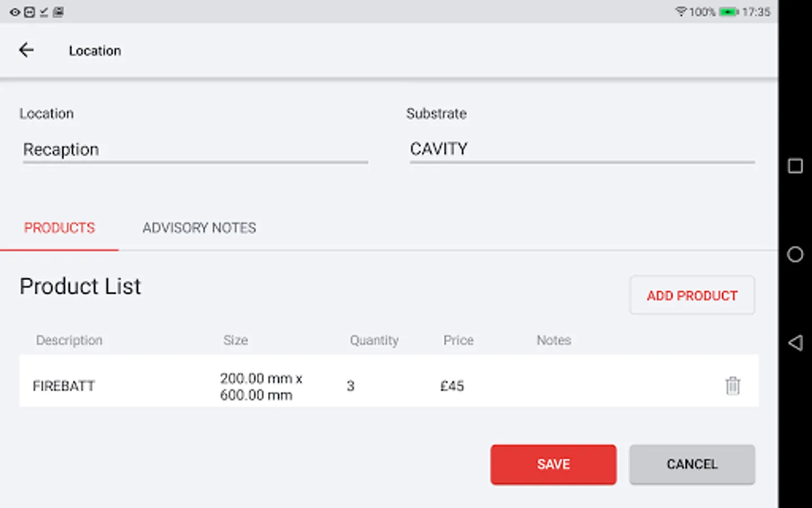This screenshot has width=812, height=508.
Task: Open the Substrate field showing CAVITY
Action: [x=581, y=149]
